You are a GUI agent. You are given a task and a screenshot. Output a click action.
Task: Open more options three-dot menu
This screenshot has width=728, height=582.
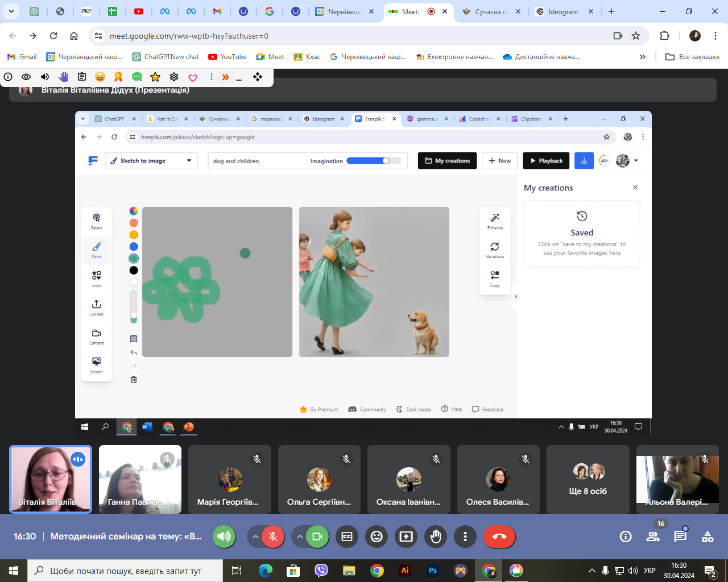click(x=465, y=537)
